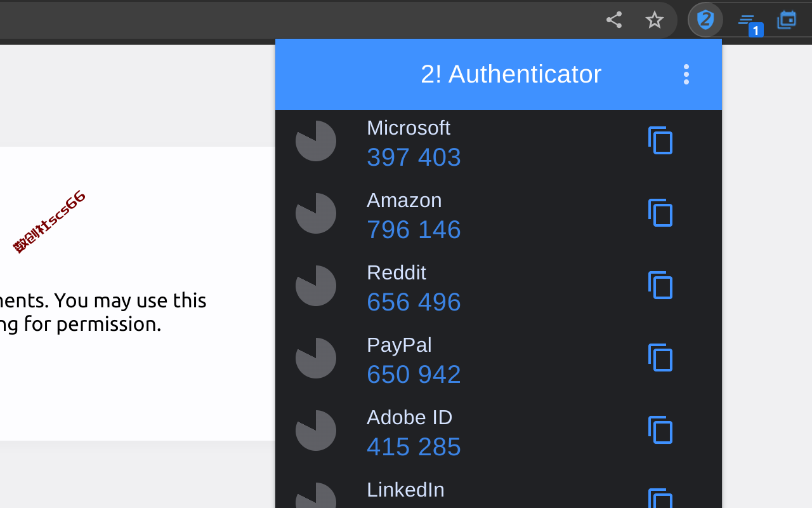The height and width of the screenshot is (508, 812).
Task: Click the Adobe ID countdown timer pie
Action: click(x=316, y=431)
